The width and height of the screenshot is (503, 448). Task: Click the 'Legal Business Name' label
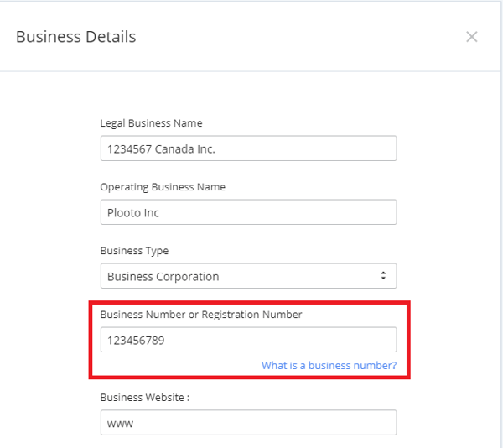[x=151, y=123]
